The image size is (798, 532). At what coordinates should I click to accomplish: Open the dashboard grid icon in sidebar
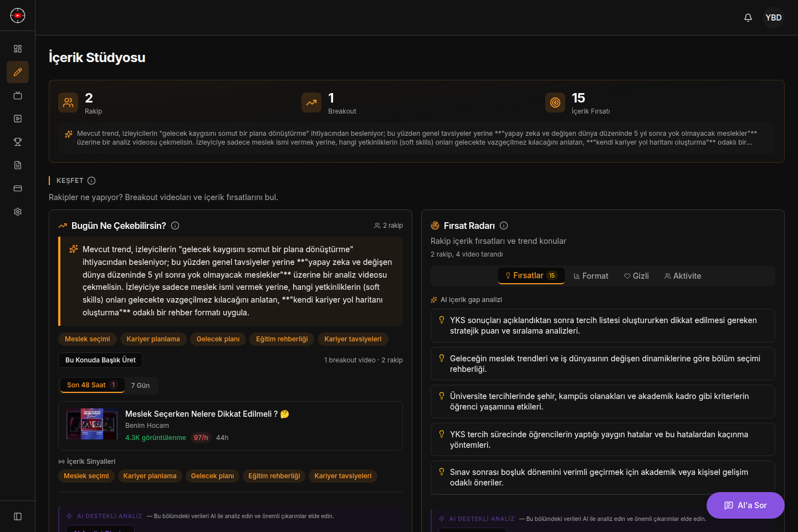[x=18, y=49]
